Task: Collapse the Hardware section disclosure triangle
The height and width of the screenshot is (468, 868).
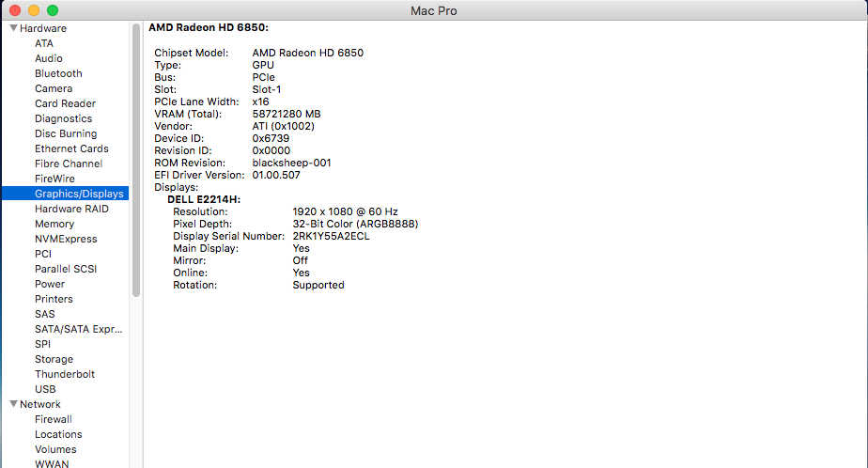Action: tap(14, 27)
